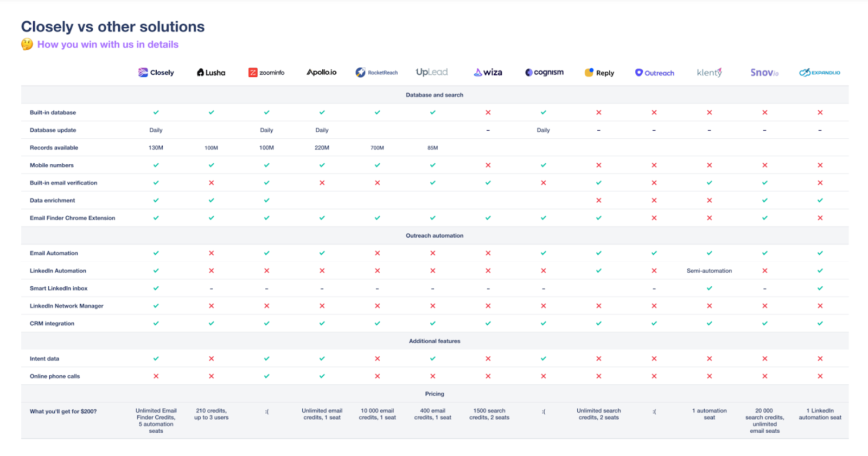Click the 'Pricing' section header

click(435, 394)
